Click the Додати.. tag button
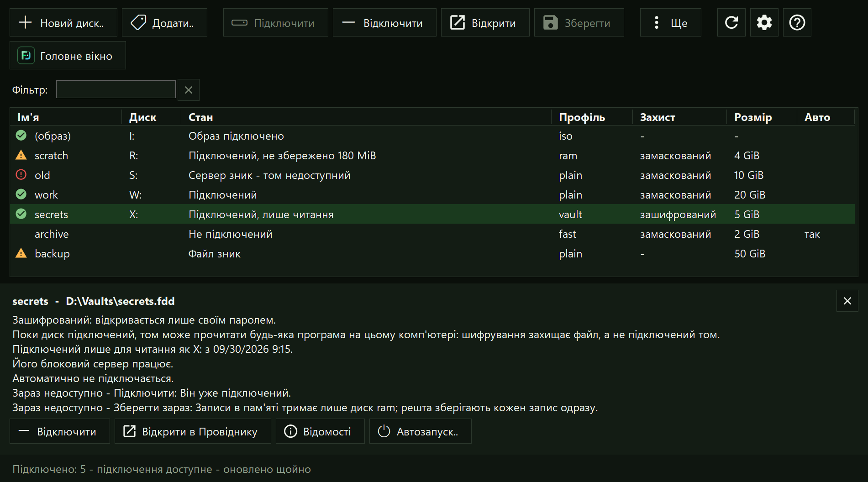Screen dimensions: 868x482 (164, 22)
